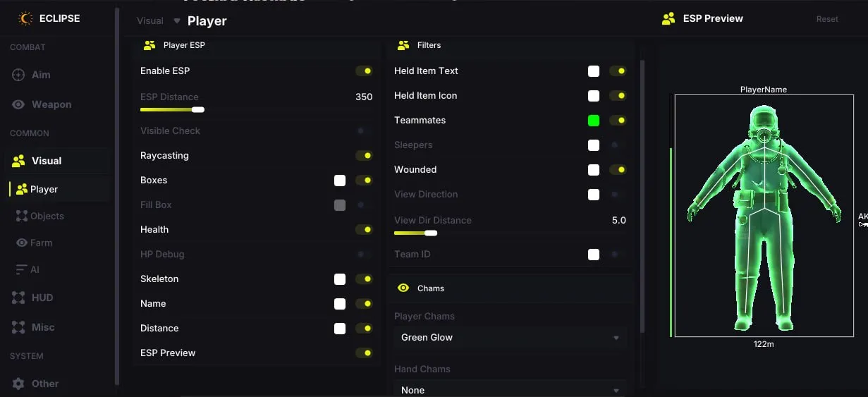Open the dropdown arrow next to Visual breadcrumb
This screenshot has width=868, height=397.
[176, 21]
